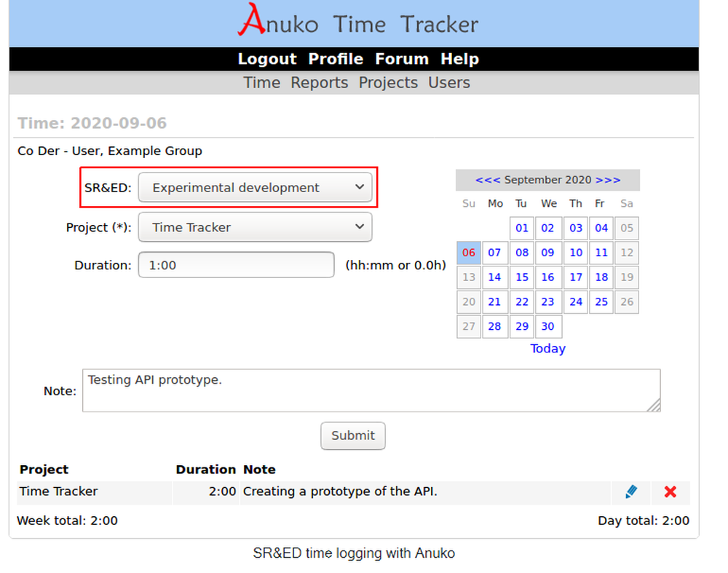Visit the Forum link
This screenshot has width=728, height=573.
[x=402, y=59]
